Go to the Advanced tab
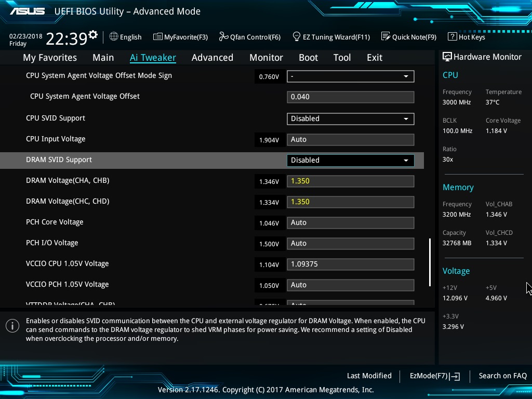The height and width of the screenshot is (399, 532). (212, 58)
